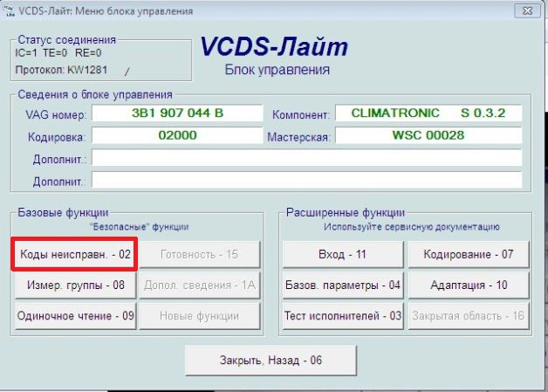
Task: Click the Блок управления subtitle
Action: (277, 70)
